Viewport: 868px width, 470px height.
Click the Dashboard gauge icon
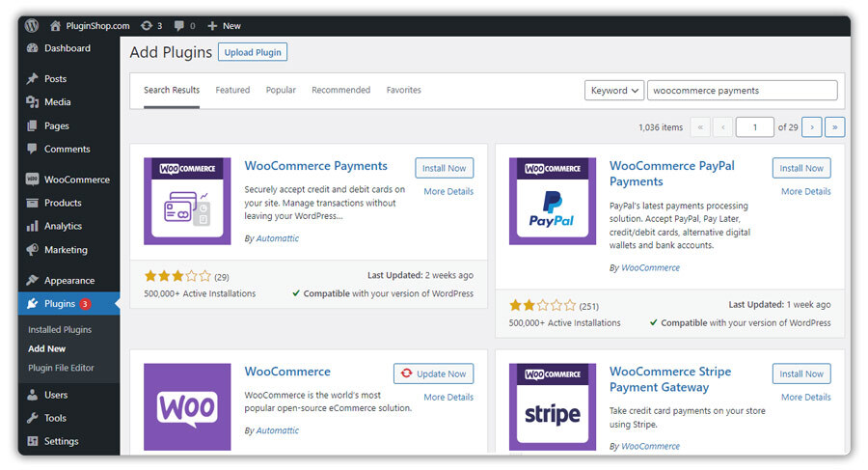pos(32,48)
